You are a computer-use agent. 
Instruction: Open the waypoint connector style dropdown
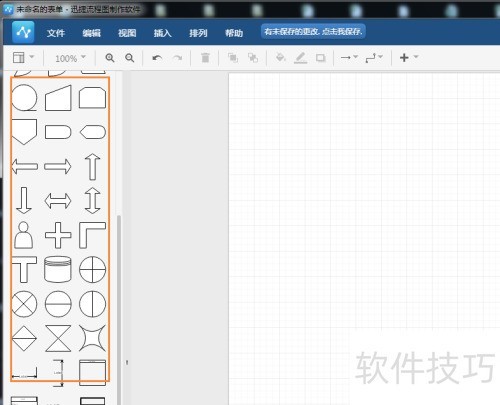374,58
